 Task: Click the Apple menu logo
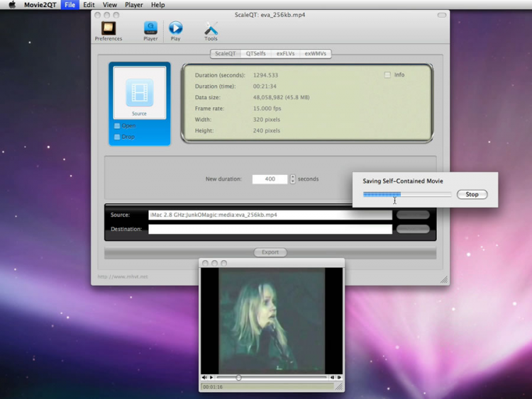coord(12,5)
